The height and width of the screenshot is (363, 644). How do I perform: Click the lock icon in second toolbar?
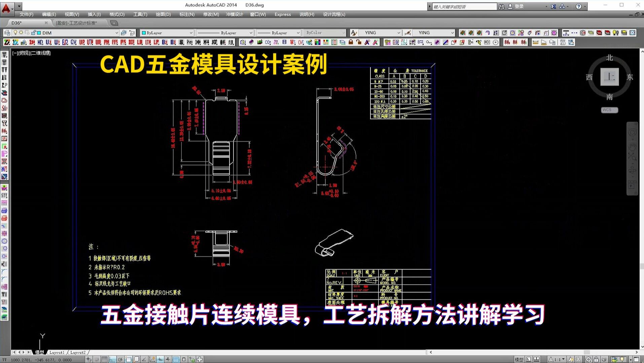(x=351, y=42)
